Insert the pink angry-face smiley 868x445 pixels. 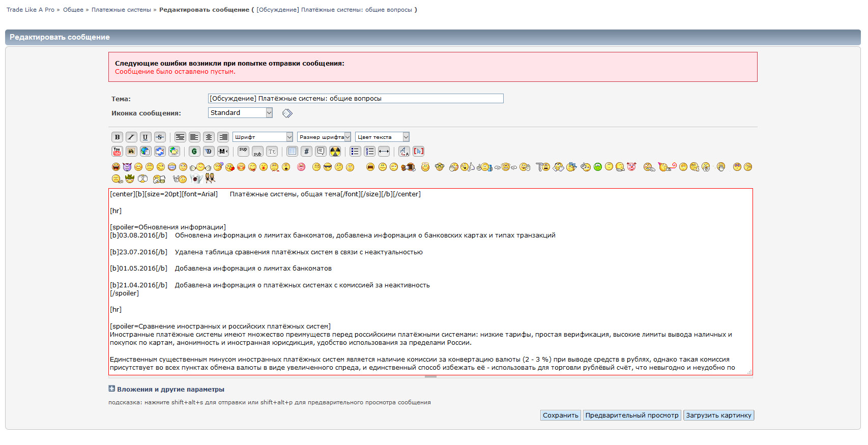pyautogui.click(x=301, y=167)
